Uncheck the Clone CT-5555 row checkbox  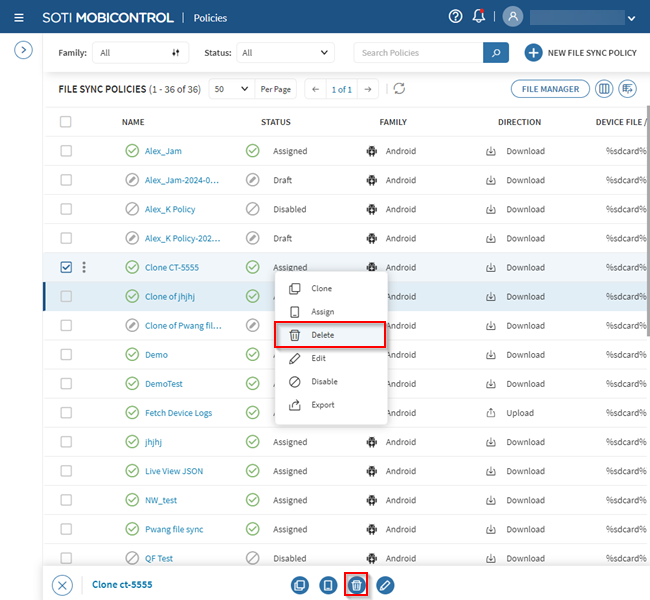pyautogui.click(x=66, y=267)
